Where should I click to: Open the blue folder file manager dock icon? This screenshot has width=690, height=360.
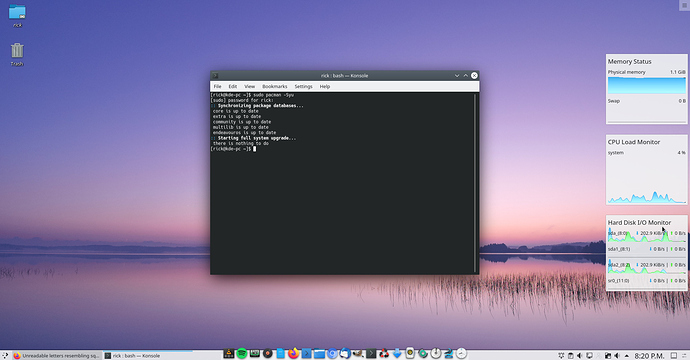[319, 353]
